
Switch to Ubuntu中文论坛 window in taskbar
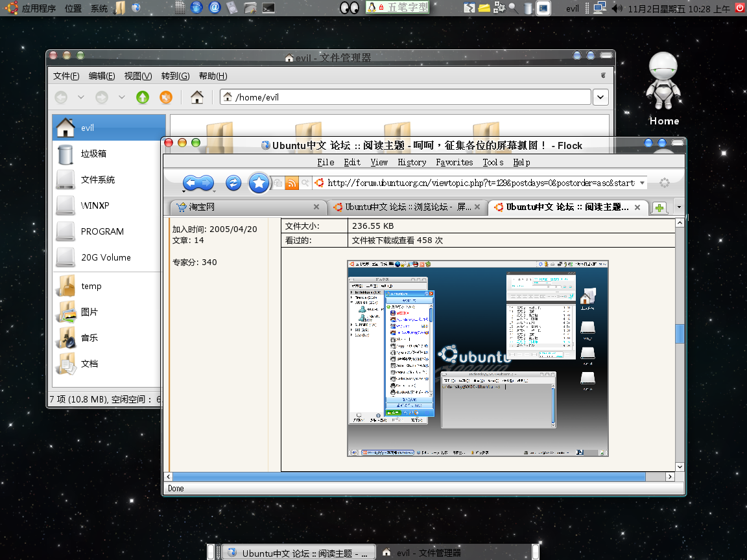click(x=299, y=552)
